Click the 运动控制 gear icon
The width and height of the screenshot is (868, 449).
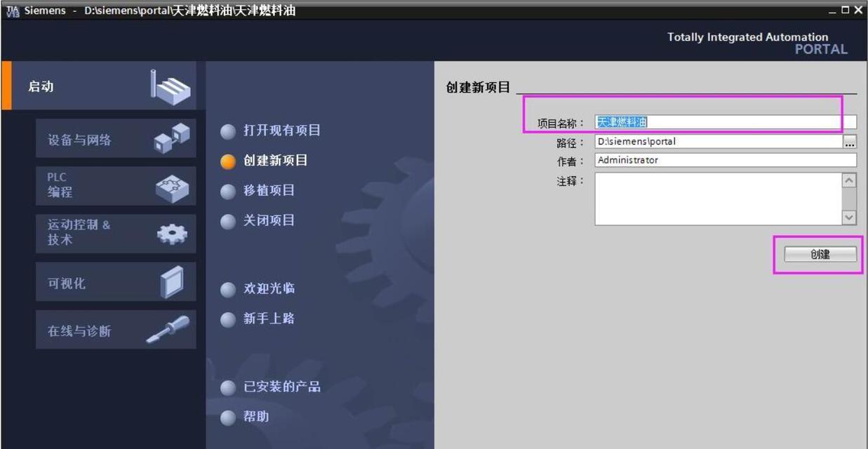[172, 235]
